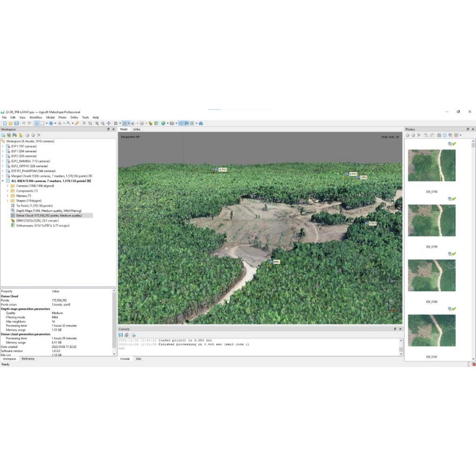Collapse the ALL AREA chunk

pos(3,181)
